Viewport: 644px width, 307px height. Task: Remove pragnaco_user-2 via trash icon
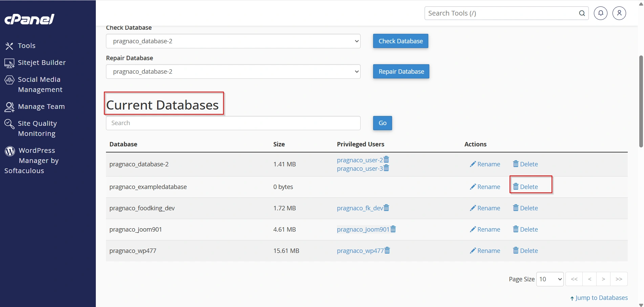pyautogui.click(x=386, y=160)
